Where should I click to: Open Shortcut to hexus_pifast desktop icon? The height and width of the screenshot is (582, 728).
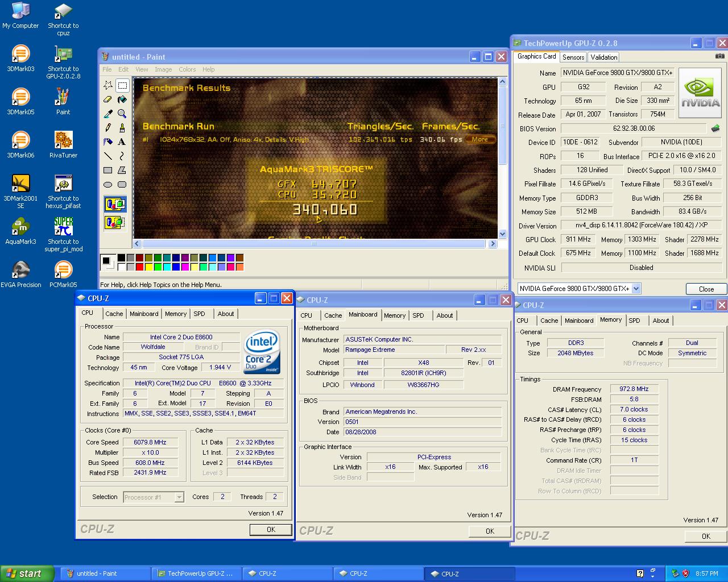(x=63, y=191)
